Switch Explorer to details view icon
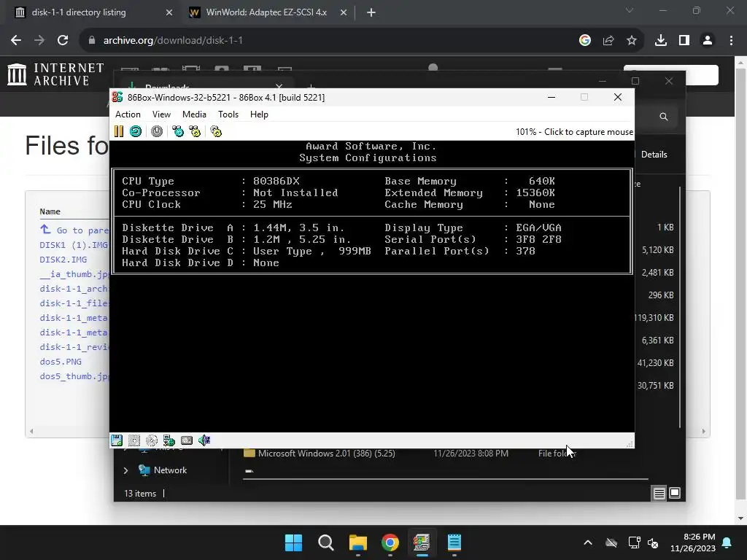The height and width of the screenshot is (560, 747). 659,494
